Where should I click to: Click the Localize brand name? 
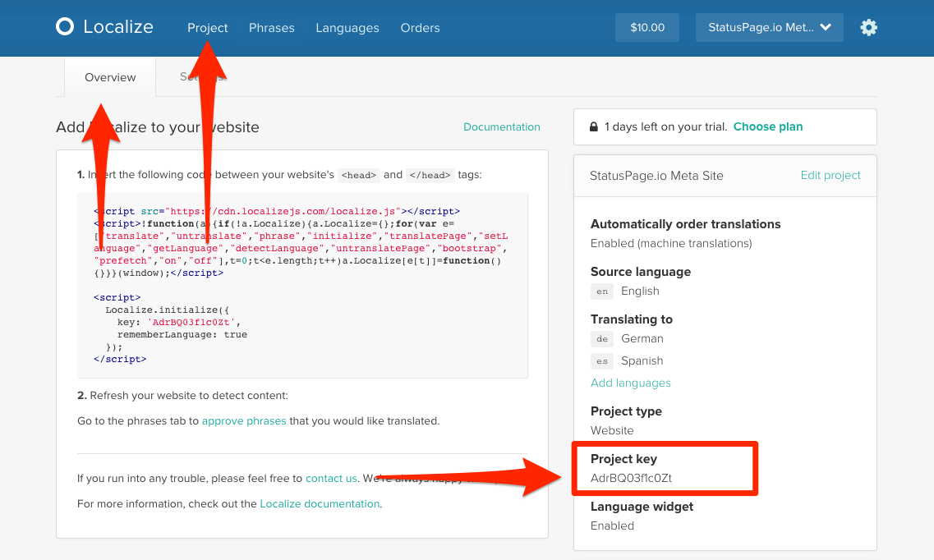click(x=118, y=27)
